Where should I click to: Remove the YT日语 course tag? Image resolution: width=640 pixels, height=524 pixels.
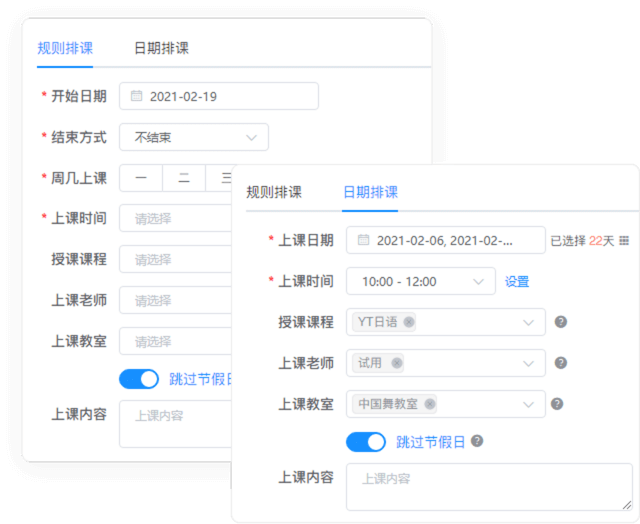click(x=409, y=322)
